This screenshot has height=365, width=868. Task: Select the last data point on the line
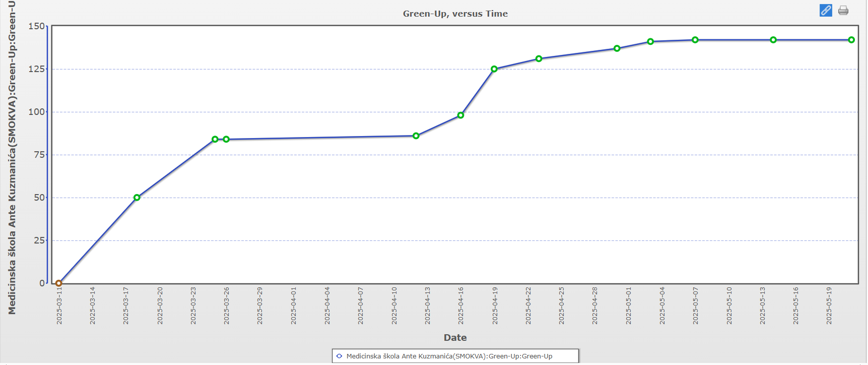point(851,40)
